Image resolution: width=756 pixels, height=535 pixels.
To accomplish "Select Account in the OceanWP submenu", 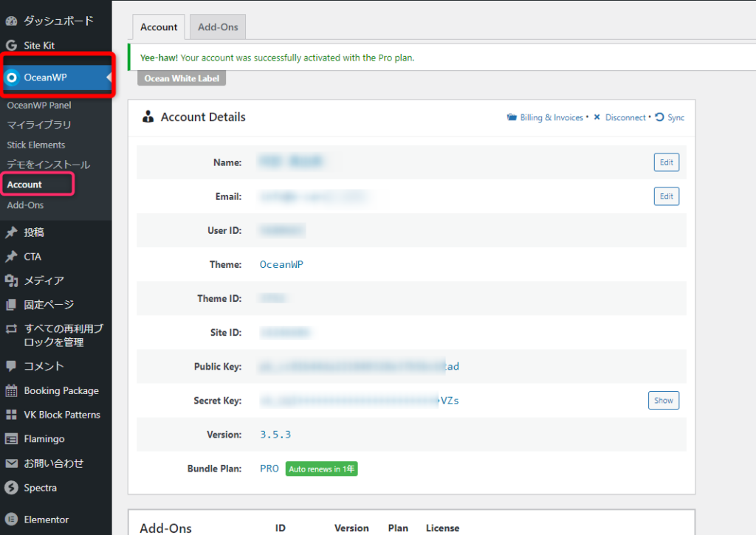I will coord(24,184).
